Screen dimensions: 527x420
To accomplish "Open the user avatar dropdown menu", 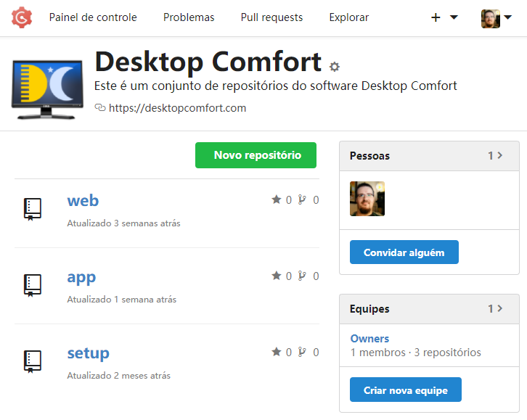I will point(496,18).
